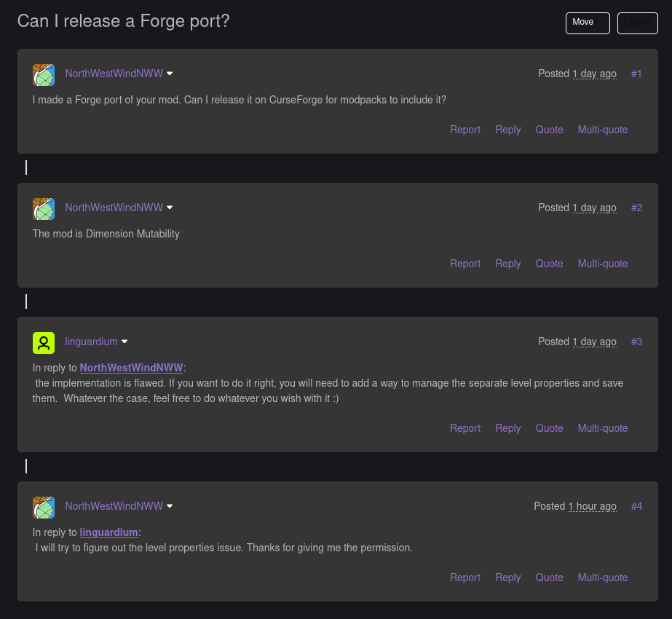Open user dropdown arrow in post #4
This screenshot has height=619, width=672.
pyautogui.click(x=170, y=506)
